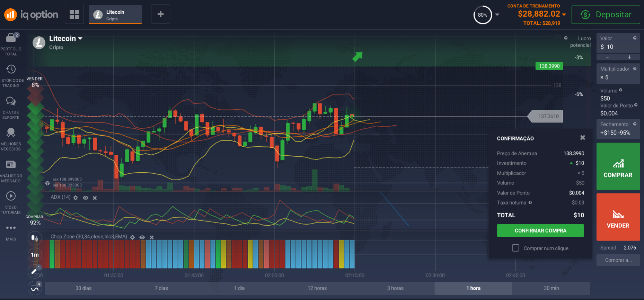Close the Confirmação panel

tap(583, 138)
